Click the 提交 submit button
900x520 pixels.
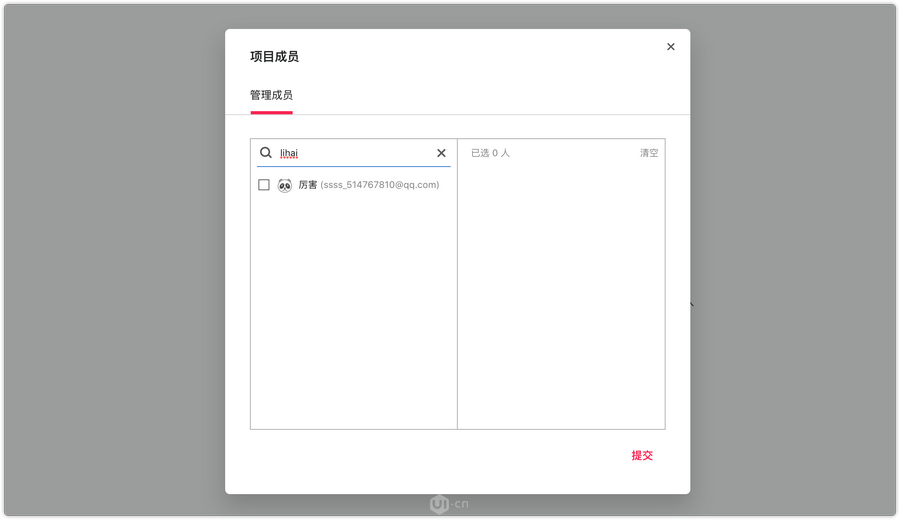click(x=642, y=455)
